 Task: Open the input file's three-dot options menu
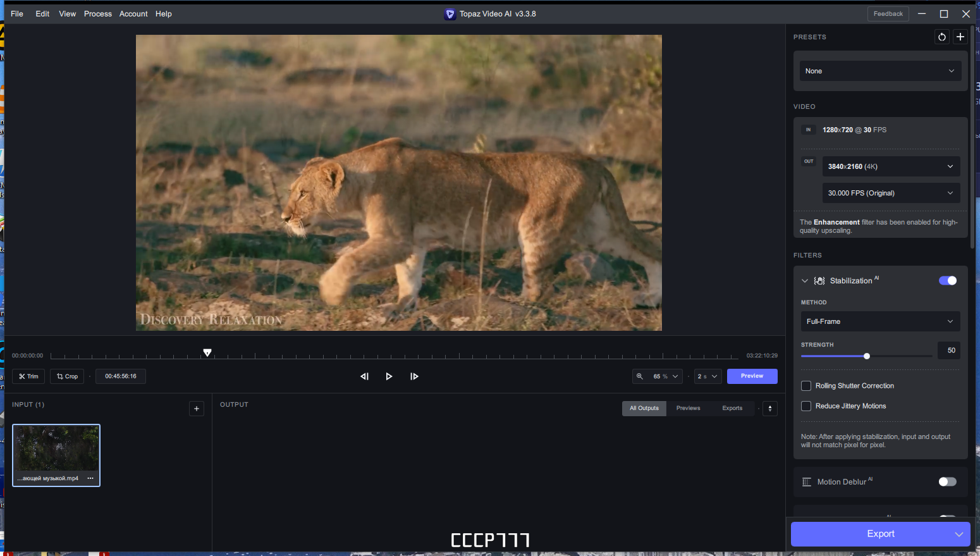coord(90,478)
